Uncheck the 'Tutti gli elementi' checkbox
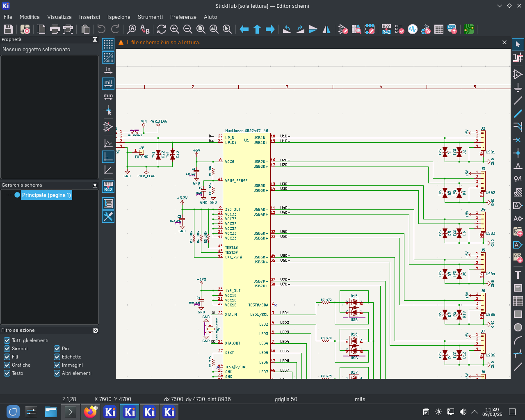Image resolution: width=525 pixels, height=420 pixels. (7, 340)
